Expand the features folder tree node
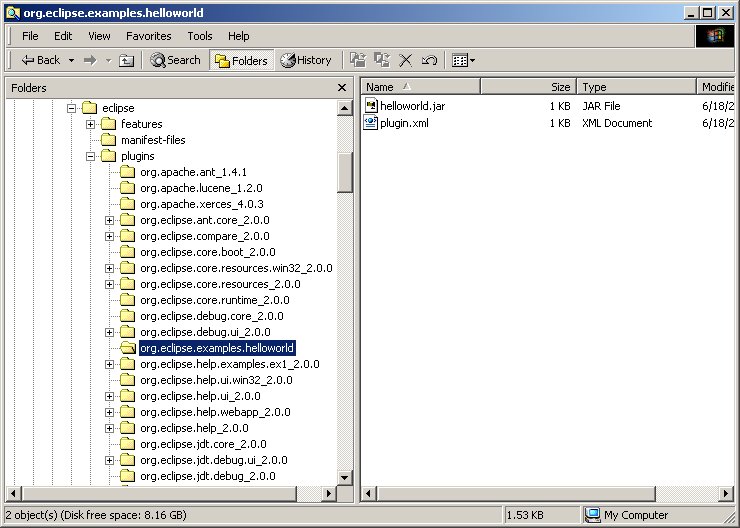740x528 pixels. pyautogui.click(x=91, y=124)
